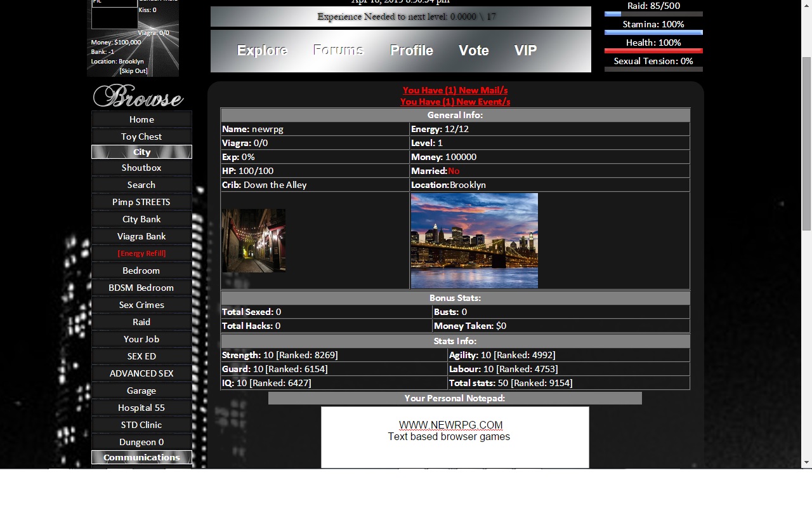This screenshot has height=508, width=812.
Task: Click the Sexual Tension 0% bar
Action: pos(653,69)
